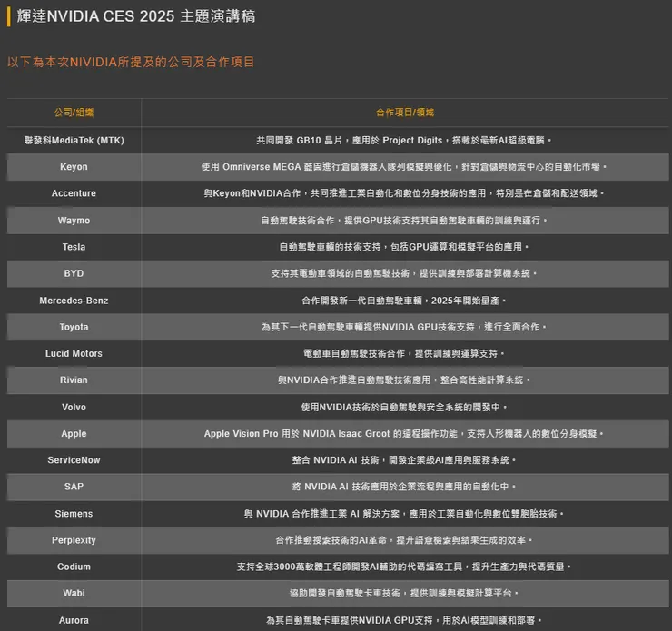672x631 pixels.
Task: Select the 聯發科MediaTek (MTK) cell
Action: (74, 140)
